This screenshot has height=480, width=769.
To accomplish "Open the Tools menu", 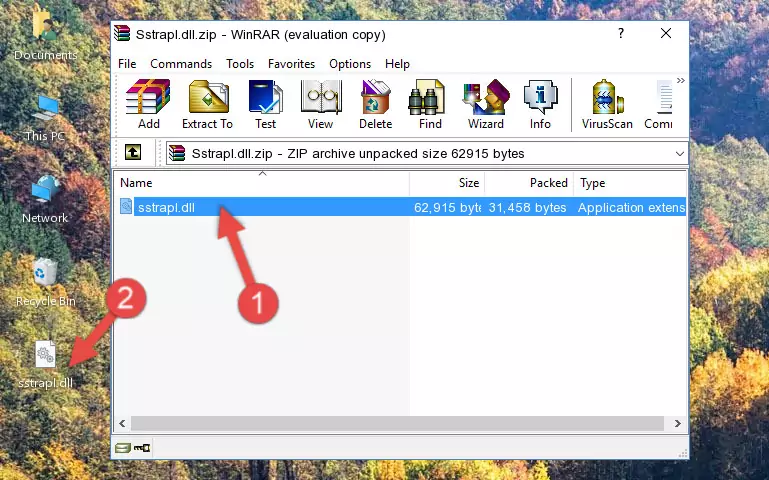I will pyautogui.click(x=240, y=64).
